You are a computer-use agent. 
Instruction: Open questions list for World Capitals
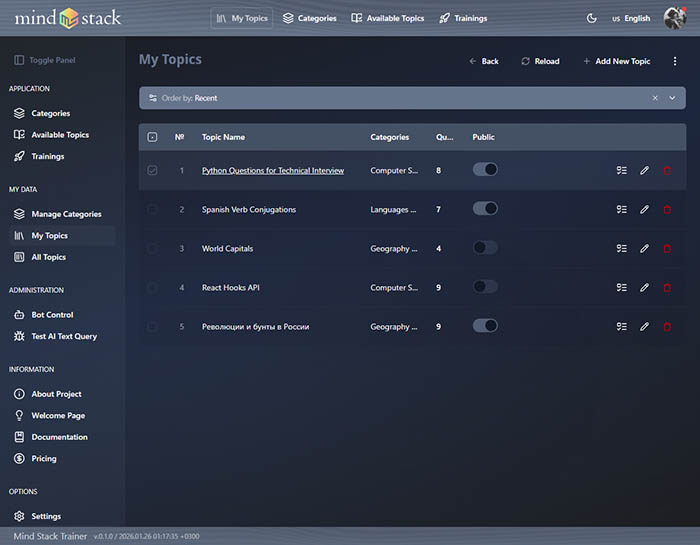tap(621, 249)
